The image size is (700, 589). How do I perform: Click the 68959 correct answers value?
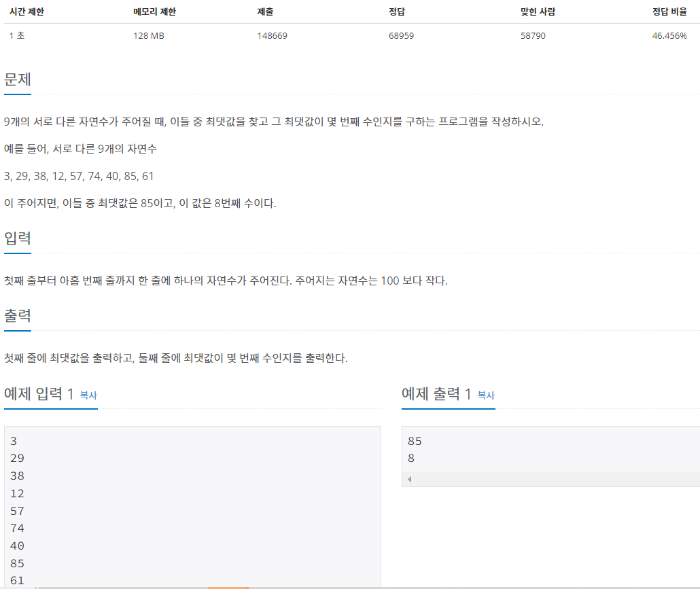tap(402, 36)
